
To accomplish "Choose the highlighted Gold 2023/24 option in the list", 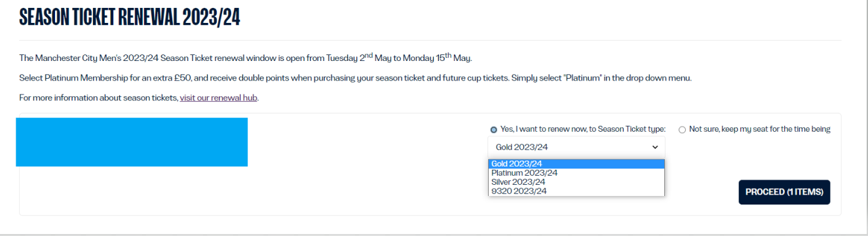I will pyautogui.click(x=576, y=164).
